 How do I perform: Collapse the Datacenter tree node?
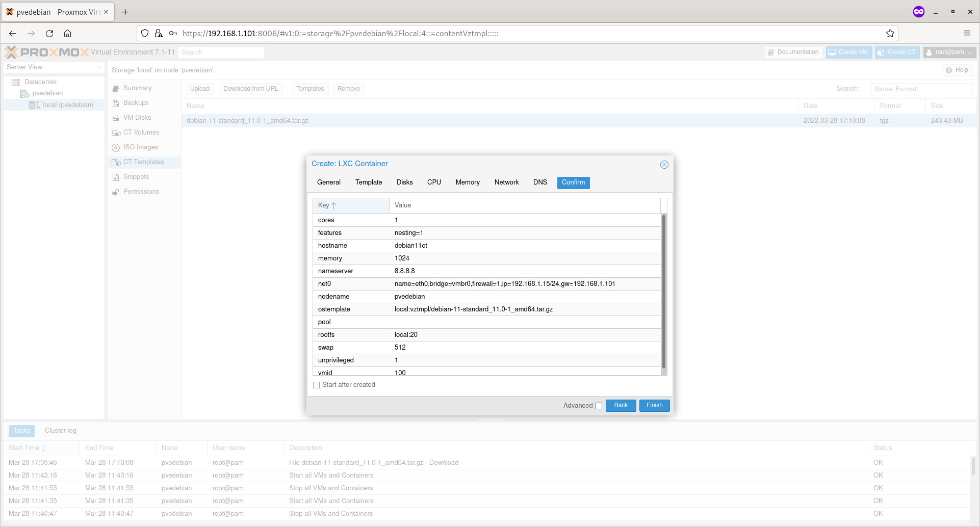click(8, 82)
